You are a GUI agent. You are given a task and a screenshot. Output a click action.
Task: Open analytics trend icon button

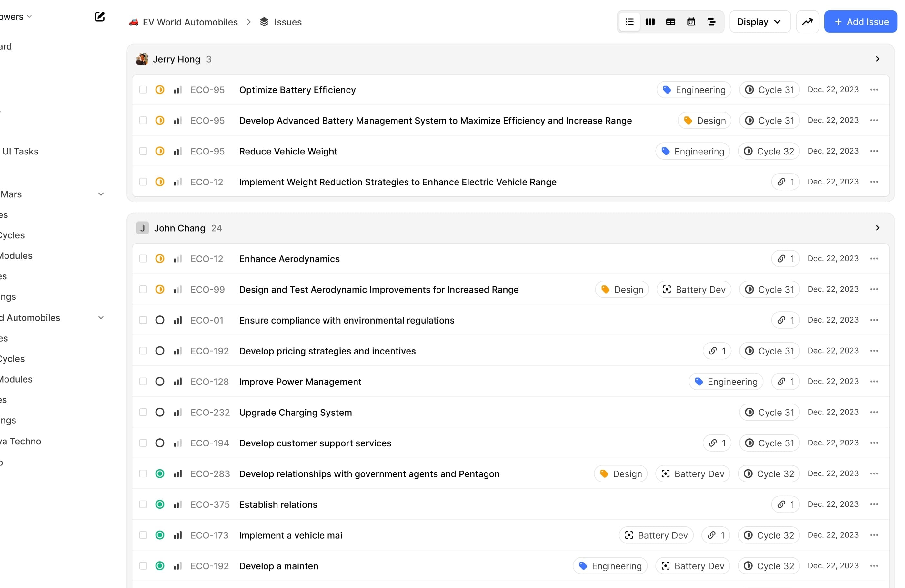coord(807,22)
